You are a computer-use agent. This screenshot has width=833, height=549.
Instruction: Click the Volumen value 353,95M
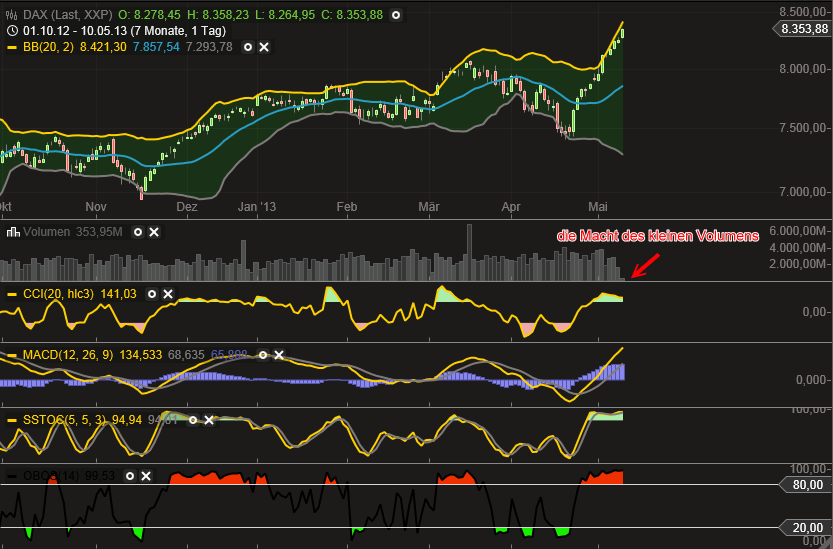pyautogui.click(x=99, y=232)
